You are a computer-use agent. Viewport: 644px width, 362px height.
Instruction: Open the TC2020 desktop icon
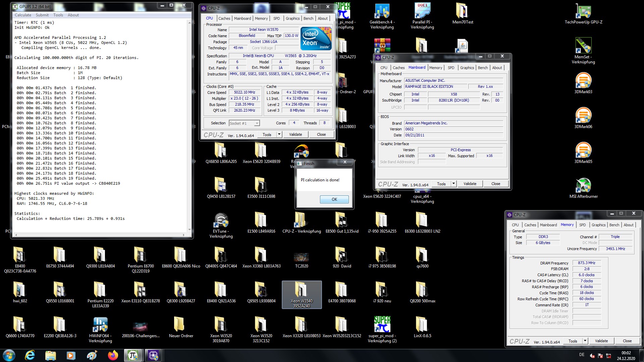[x=302, y=260]
